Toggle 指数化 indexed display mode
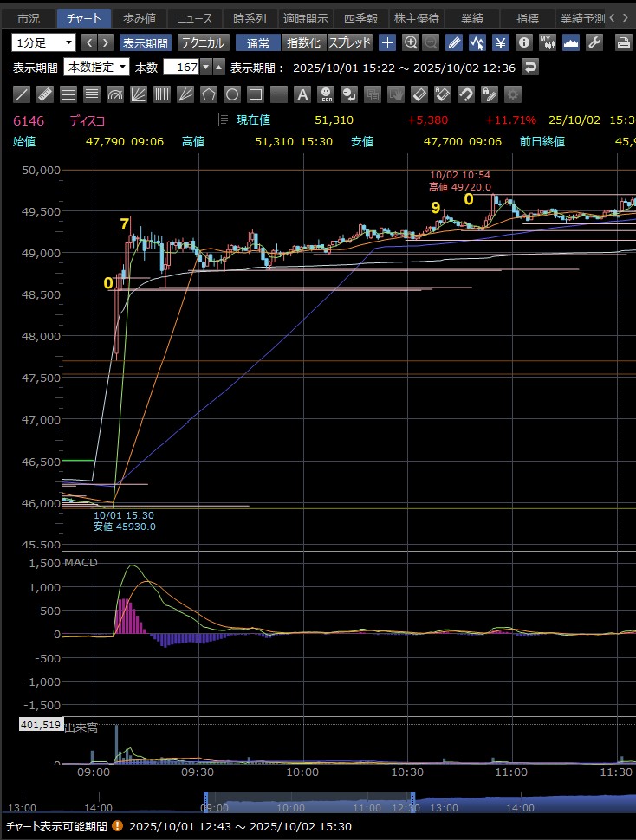Image resolution: width=636 pixels, height=840 pixels. (x=303, y=42)
